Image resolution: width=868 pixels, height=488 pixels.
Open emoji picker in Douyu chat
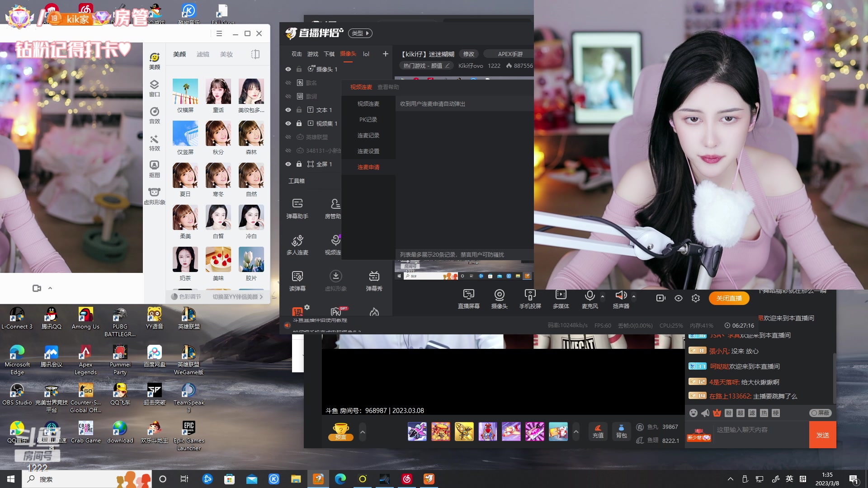(693, 413)
